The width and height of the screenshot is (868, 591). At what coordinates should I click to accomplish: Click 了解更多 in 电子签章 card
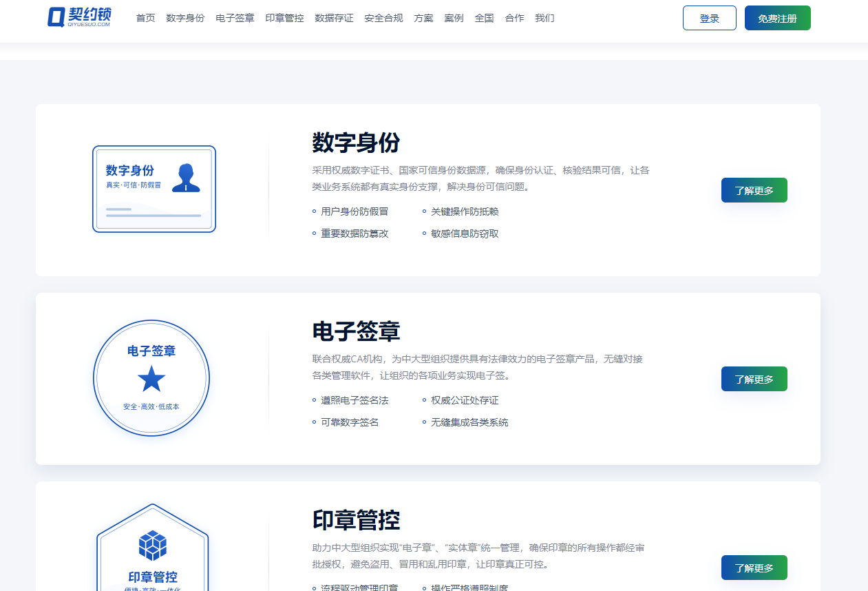[x=754, y=379]
